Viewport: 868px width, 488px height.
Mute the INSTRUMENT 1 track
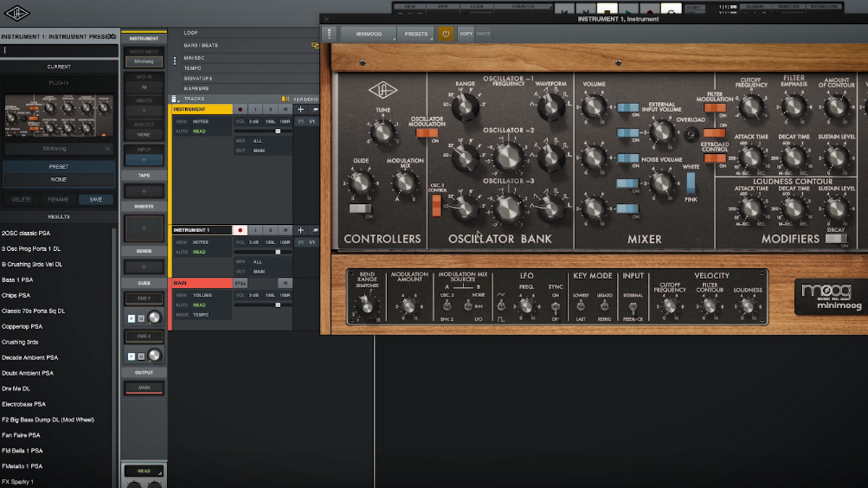tap(286, 230)
